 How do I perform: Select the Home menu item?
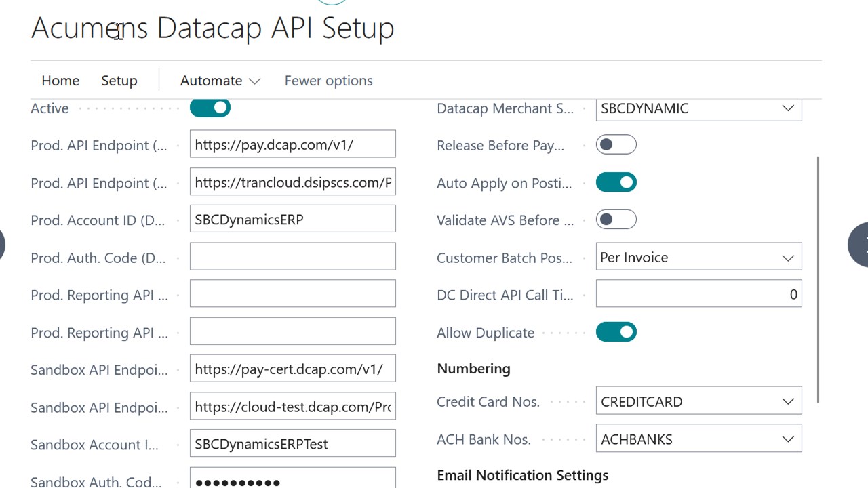point(60,81)
